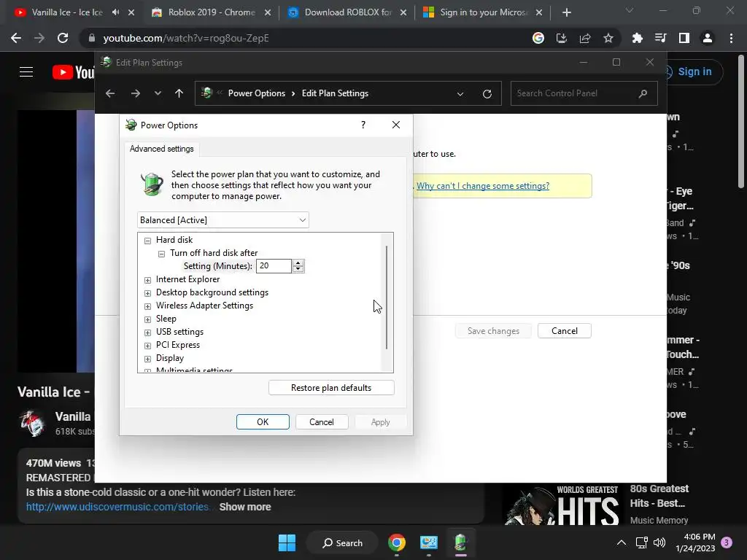Toggle Chrome side panel icon
Image resolution: width=747 pixels, height=560 pixels.
coord(684,38)
